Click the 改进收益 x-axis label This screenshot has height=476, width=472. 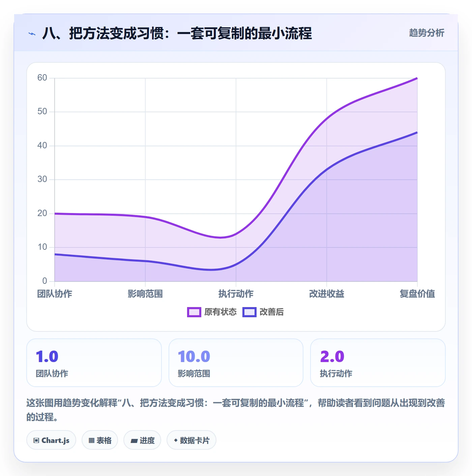[x=327, y=294]
